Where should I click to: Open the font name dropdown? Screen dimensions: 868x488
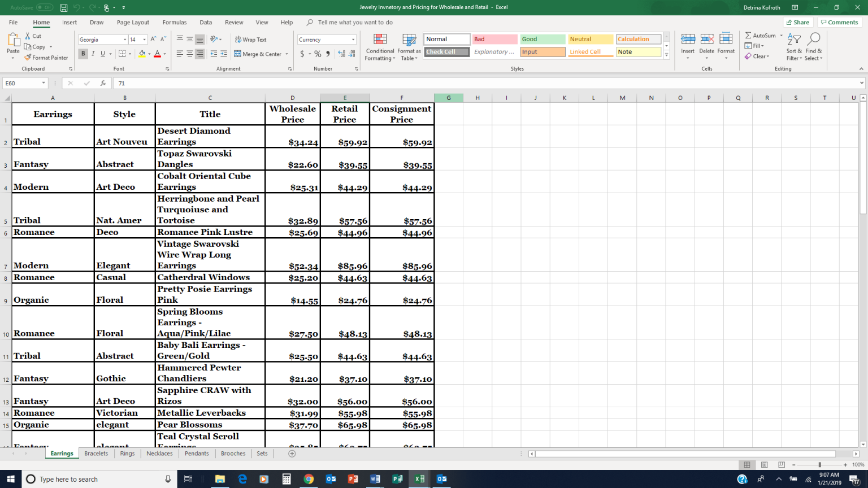pos(125,40)
